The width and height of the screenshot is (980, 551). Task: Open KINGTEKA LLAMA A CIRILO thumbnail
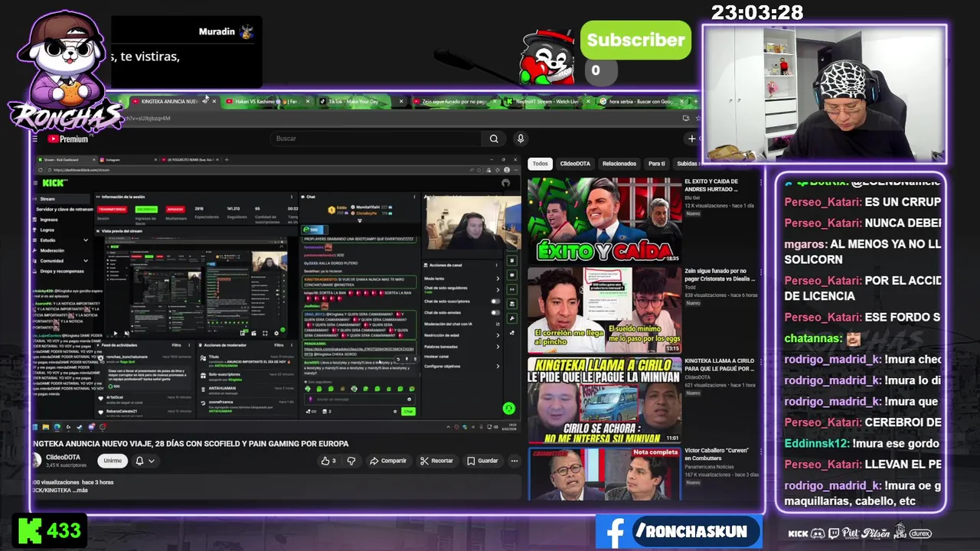(604, 400)
